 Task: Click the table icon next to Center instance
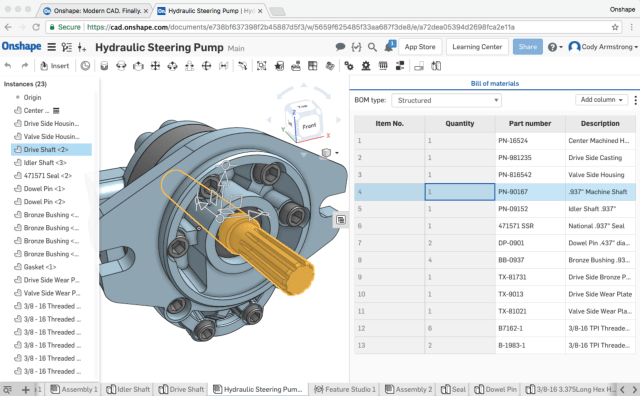point(56,111)
